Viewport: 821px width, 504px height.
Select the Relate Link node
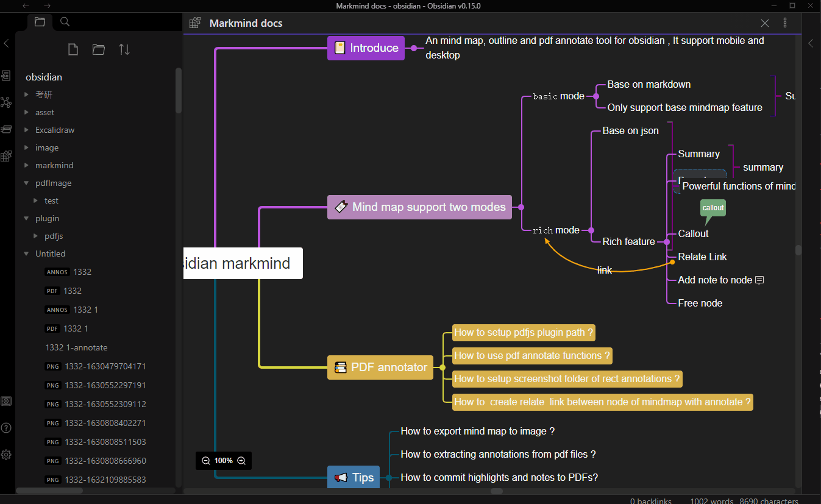(702, 257)
